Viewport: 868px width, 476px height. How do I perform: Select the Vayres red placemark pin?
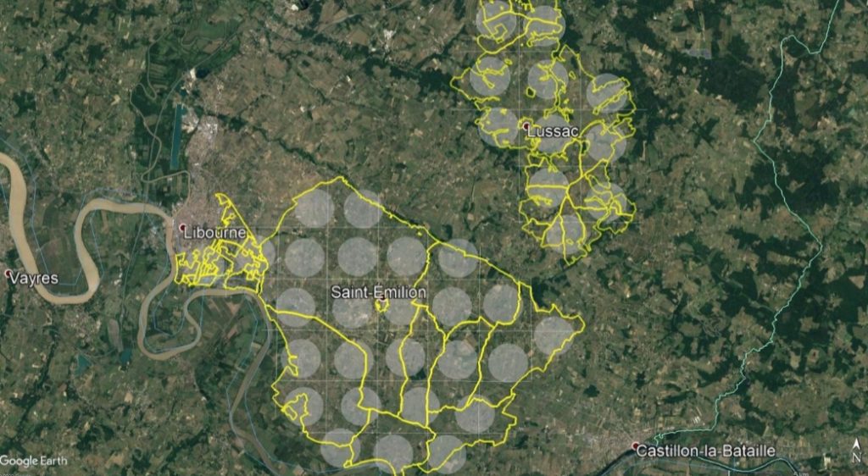(8, 273)
